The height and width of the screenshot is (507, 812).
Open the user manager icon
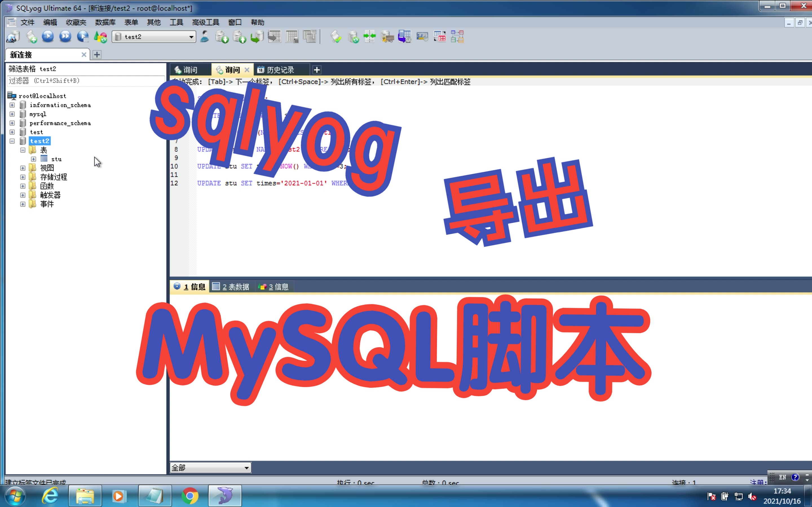tap(204, 36)
